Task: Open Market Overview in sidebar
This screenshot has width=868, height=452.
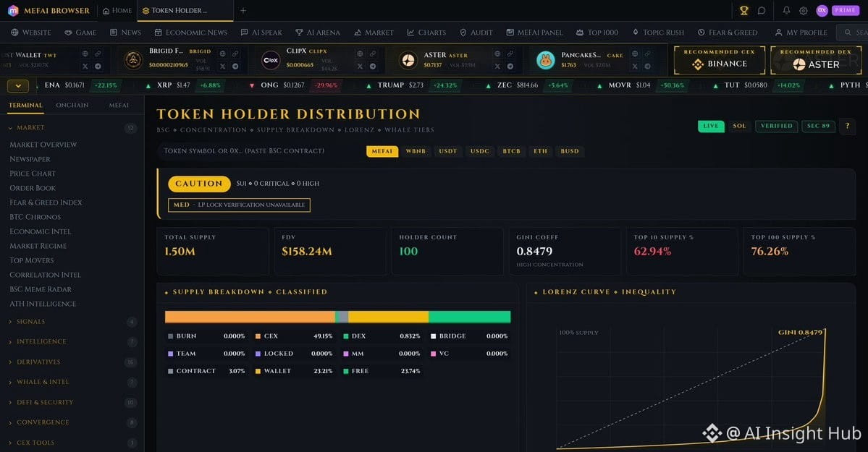Action: point(43,145)
